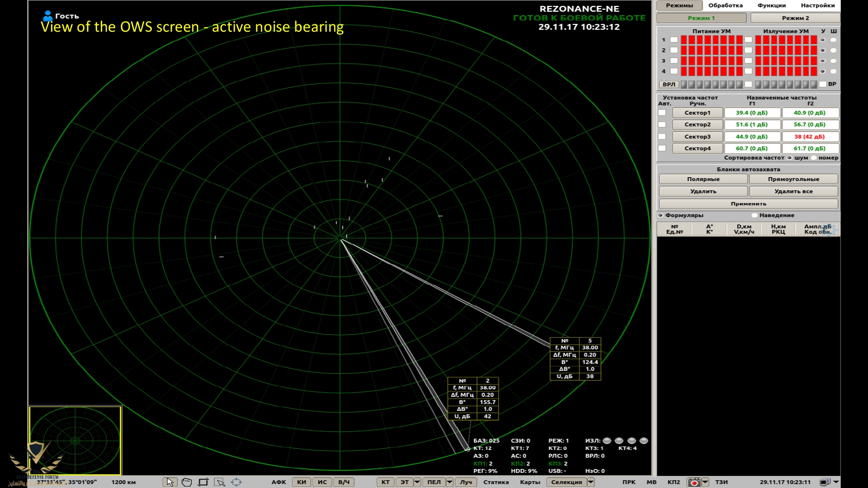
Task: Expand the Селекция dropdown arrow
Action: coord(591,482)
